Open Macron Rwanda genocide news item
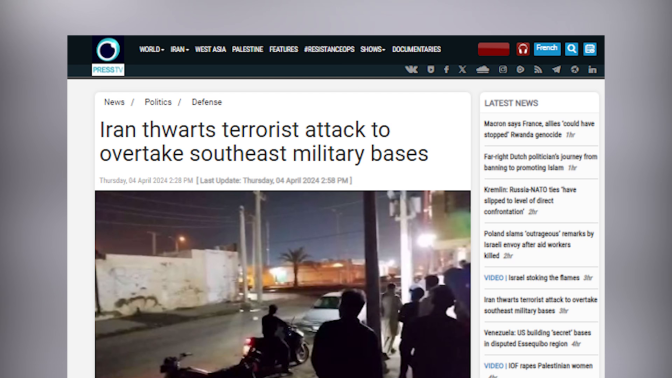Image resolution: width=672 pixels, height=378 pixels. 539,129
